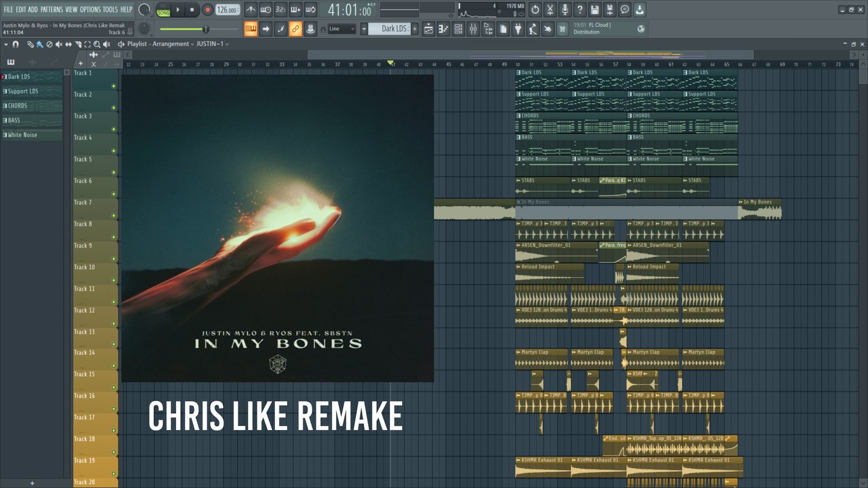This screenshot has width=868, height=488.
Task: Open the Dark LDS pattern selector
Action: tap(389, 28)
